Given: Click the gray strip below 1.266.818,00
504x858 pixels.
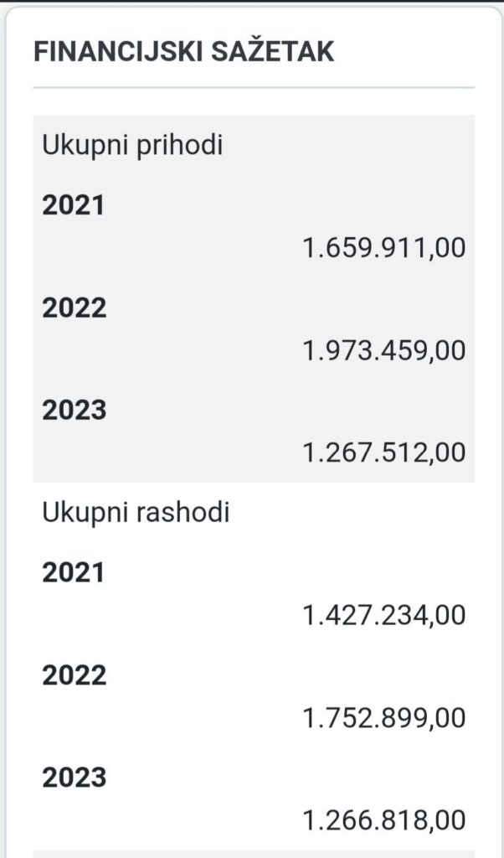Looking at the screenshot, I should (x=253, y=854).
